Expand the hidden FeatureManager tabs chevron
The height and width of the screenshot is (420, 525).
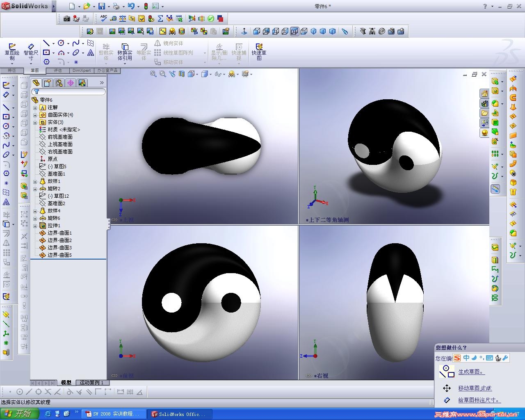[x=102, y=83]
